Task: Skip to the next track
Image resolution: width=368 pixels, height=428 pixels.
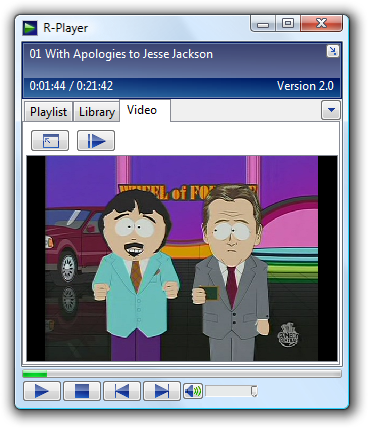Action: [x=162, y=391]
